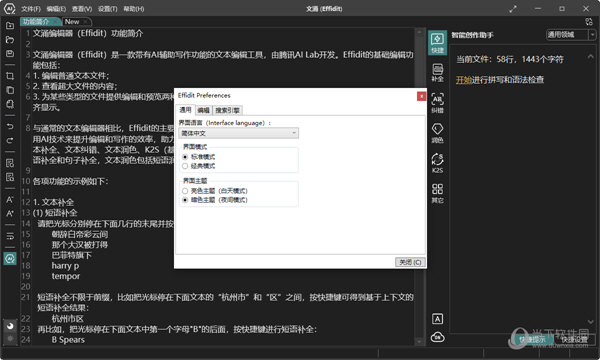Screen dimensions: 600x360
Task: Click the find and replace icon
Action: pos(10,177)
